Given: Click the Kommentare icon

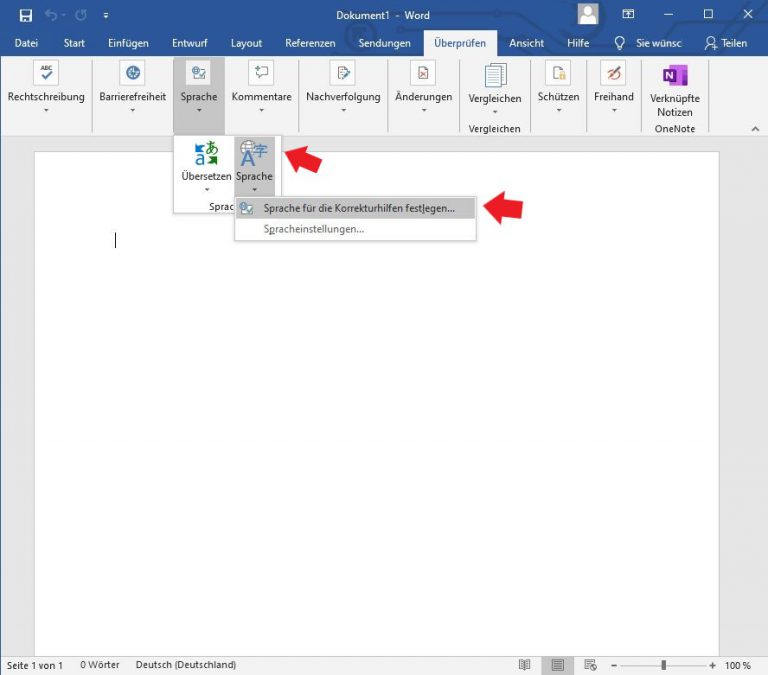Looking at the screenshot, I should (262, 72).
